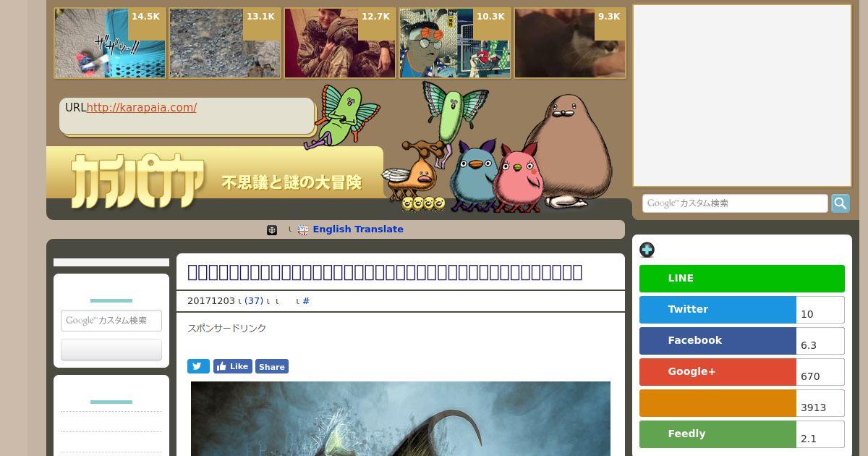Click the green butterfly mascot lounging on the banner
This screenshot has height=456, width=868.
(x=341, y=116)
